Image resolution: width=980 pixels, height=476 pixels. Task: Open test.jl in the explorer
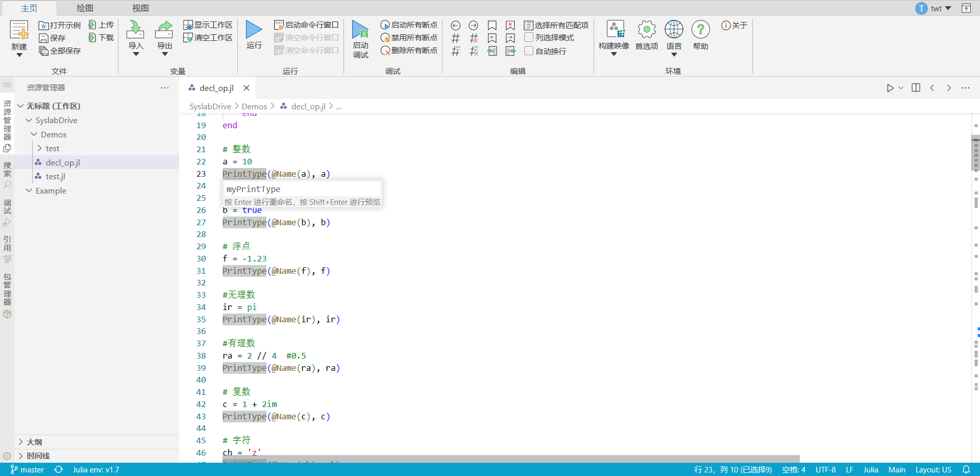55,176
